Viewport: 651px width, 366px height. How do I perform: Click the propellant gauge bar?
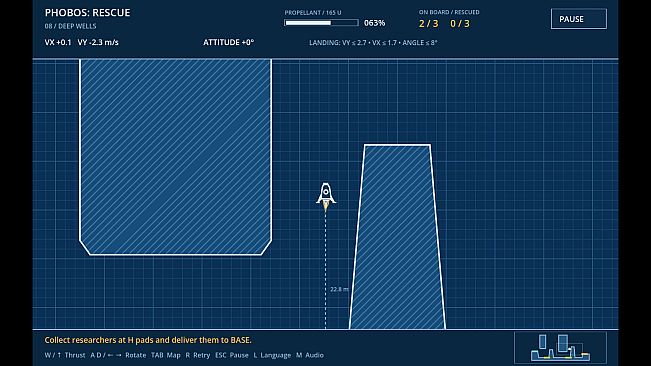pos(321,23)
